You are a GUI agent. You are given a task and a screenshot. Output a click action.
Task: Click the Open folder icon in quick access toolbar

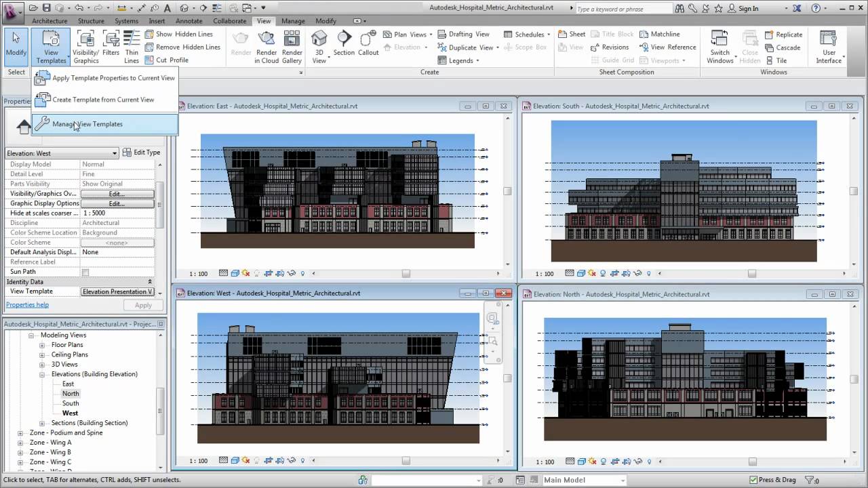[x=34, y=8]
